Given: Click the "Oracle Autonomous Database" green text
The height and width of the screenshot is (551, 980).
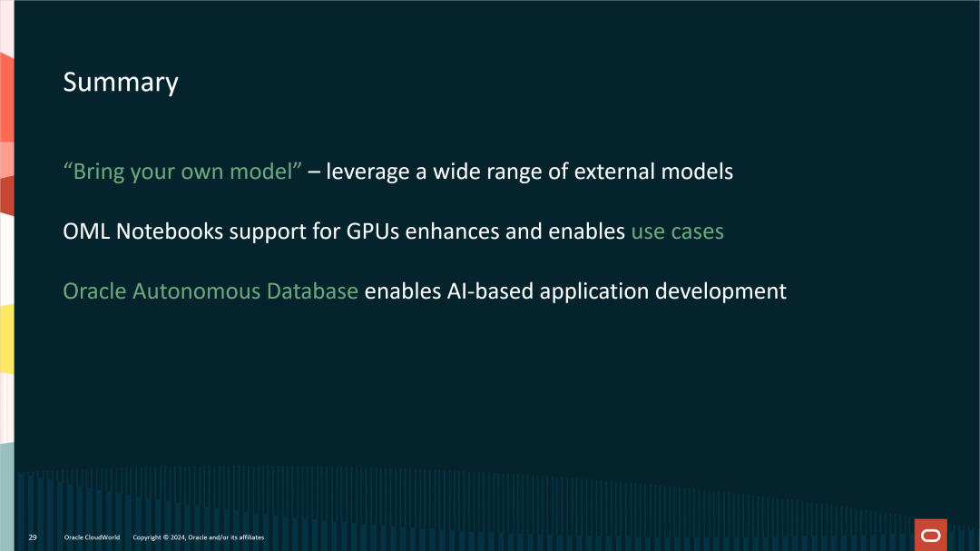Looking at the screenshot, I should (x=210, y=291).
